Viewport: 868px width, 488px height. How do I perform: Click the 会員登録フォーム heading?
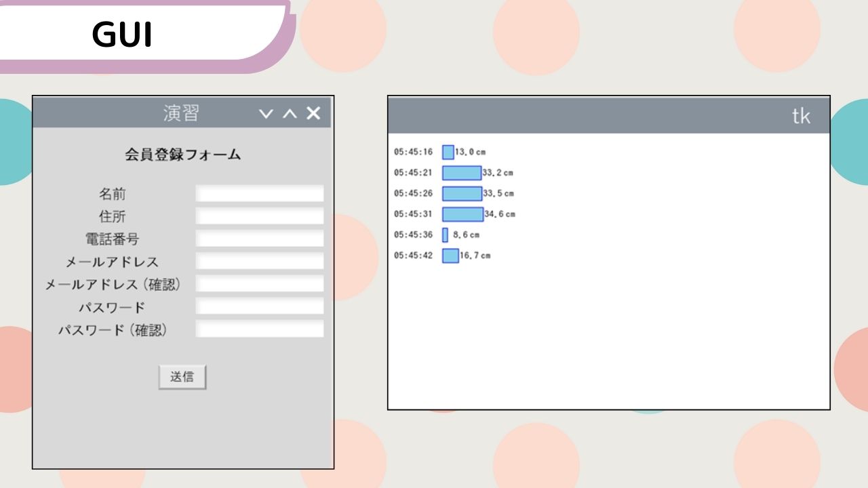coord(182,155)
